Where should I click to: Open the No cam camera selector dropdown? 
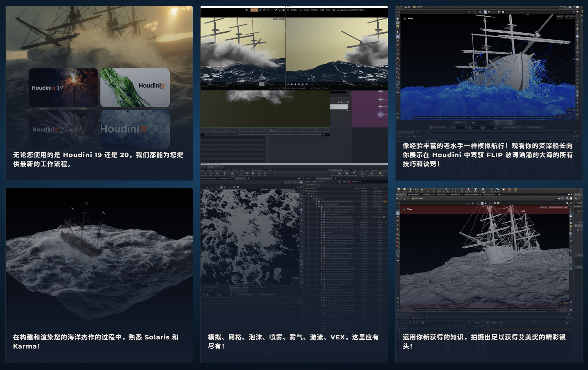click(570, 17)
